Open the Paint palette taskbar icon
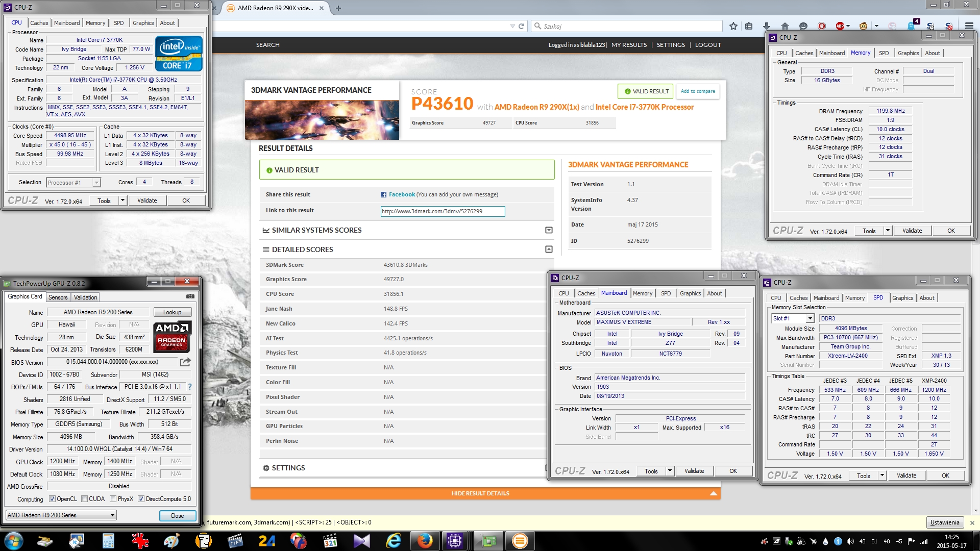The height and width of the screenshot is (551, 980). [x=171, y=541]
